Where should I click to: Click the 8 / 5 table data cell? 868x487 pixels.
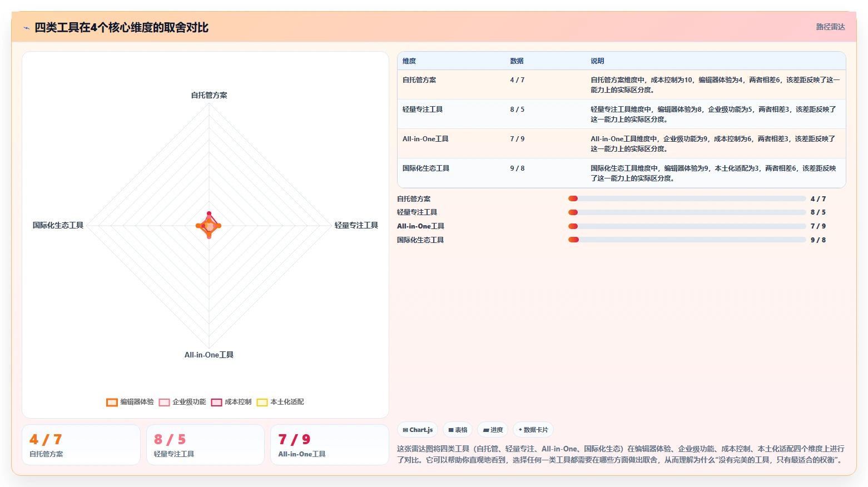pos(517,110)
